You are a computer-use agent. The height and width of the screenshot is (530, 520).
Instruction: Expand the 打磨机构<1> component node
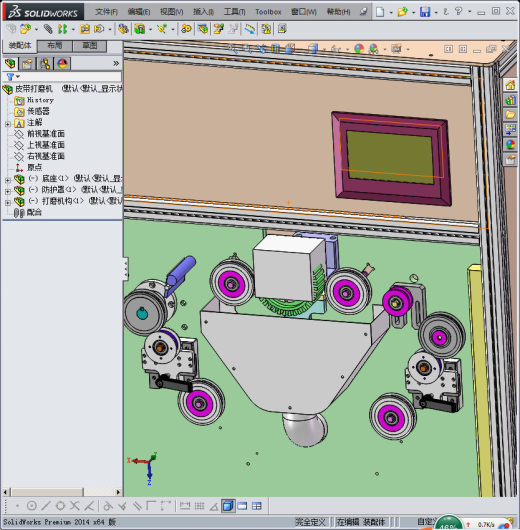click(8, 203)
